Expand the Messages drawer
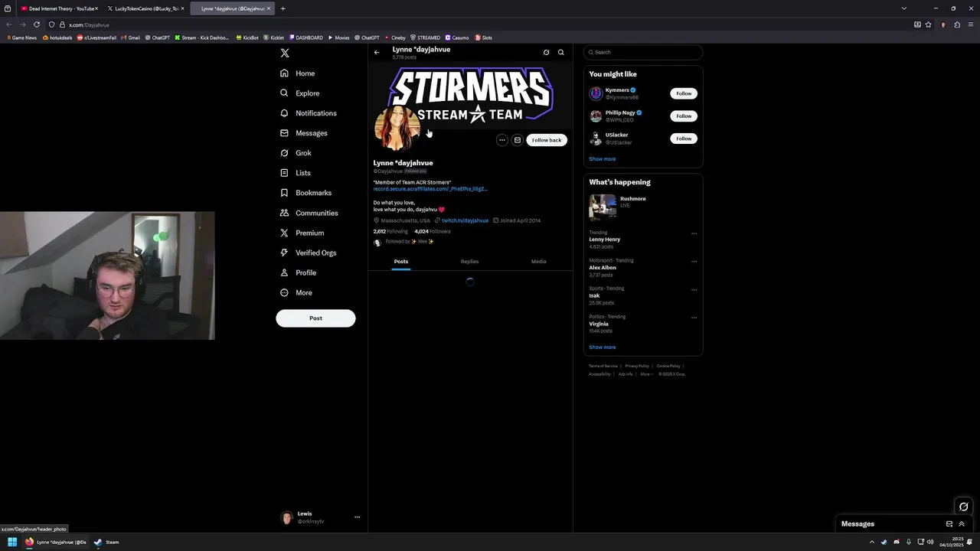Screen dimensions: 980x551 point(962,524)
